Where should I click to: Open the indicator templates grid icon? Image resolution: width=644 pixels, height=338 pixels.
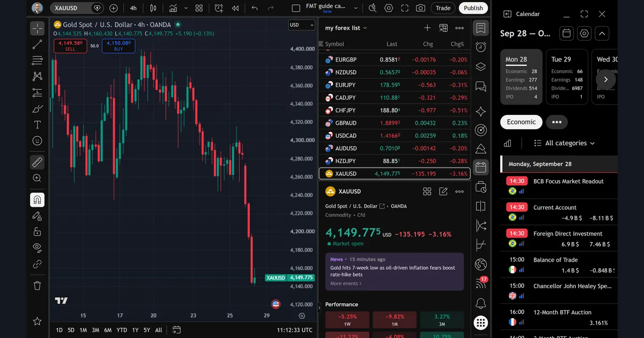199,8
